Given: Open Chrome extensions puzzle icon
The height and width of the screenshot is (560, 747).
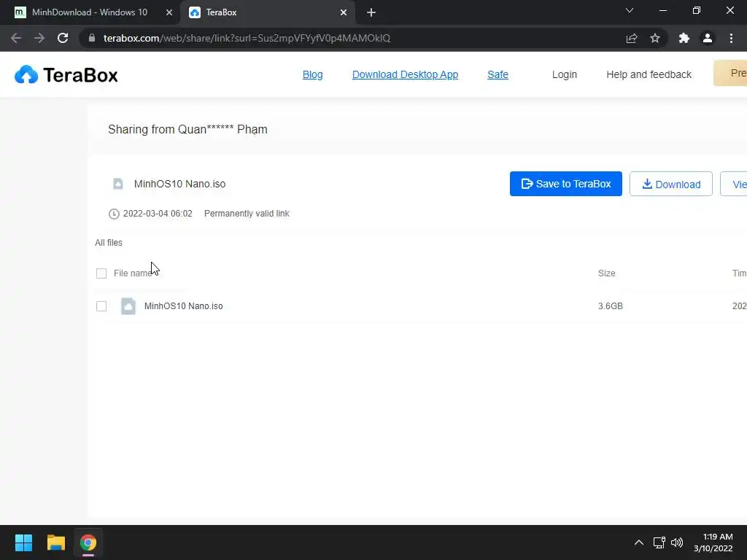Looking at the screenshot, I should pos(684,38).
